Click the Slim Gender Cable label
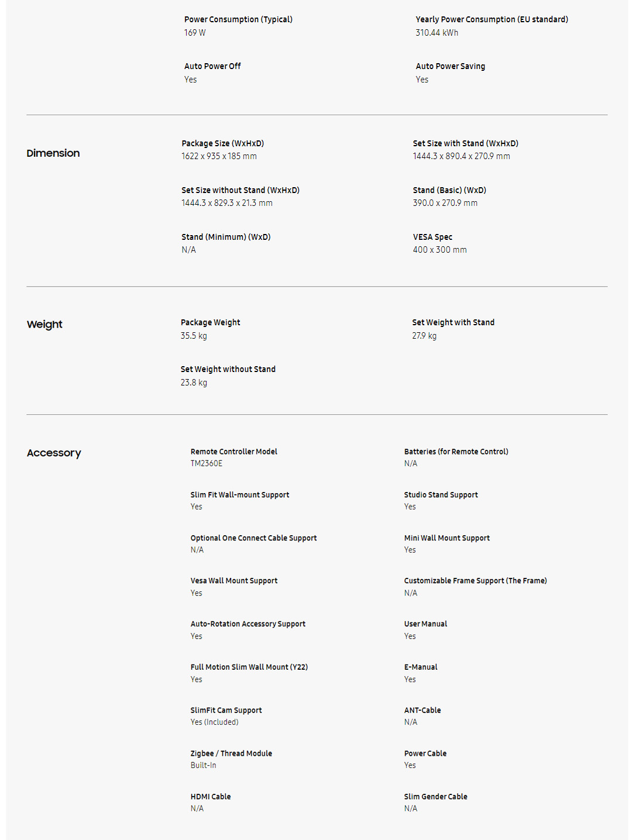632x840 pixels. pos(435,797)
